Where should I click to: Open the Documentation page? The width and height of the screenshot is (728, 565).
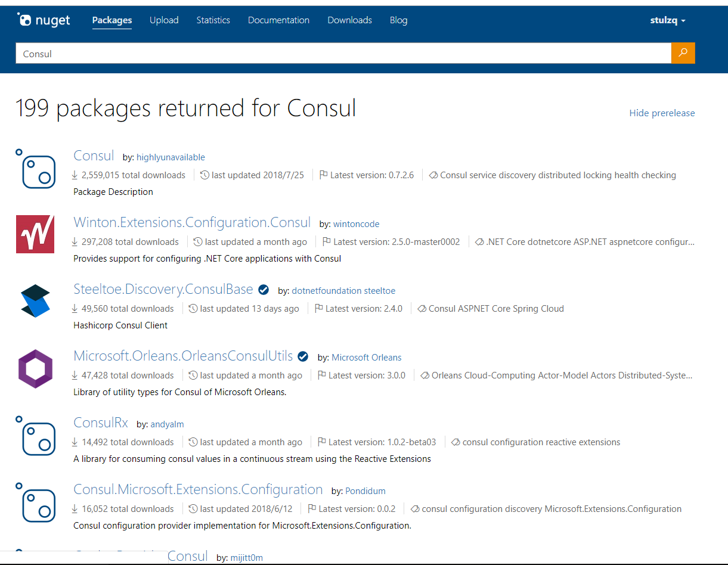tap(278, 20)
